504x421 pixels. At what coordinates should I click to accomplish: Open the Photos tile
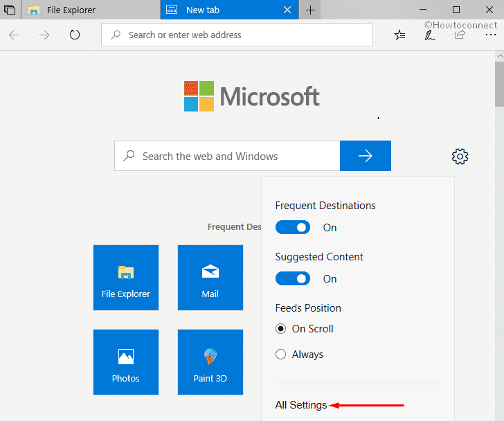126,362
